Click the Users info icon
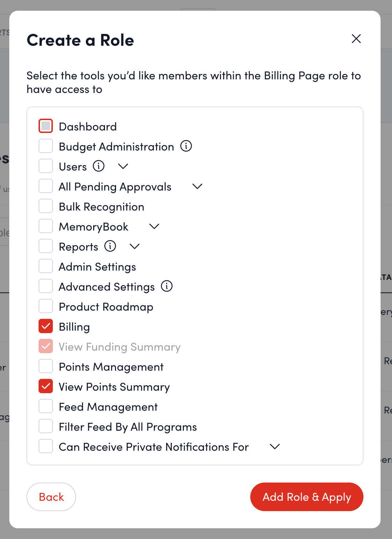This screenshot has height=539, width=392. [x=99, y=166]
